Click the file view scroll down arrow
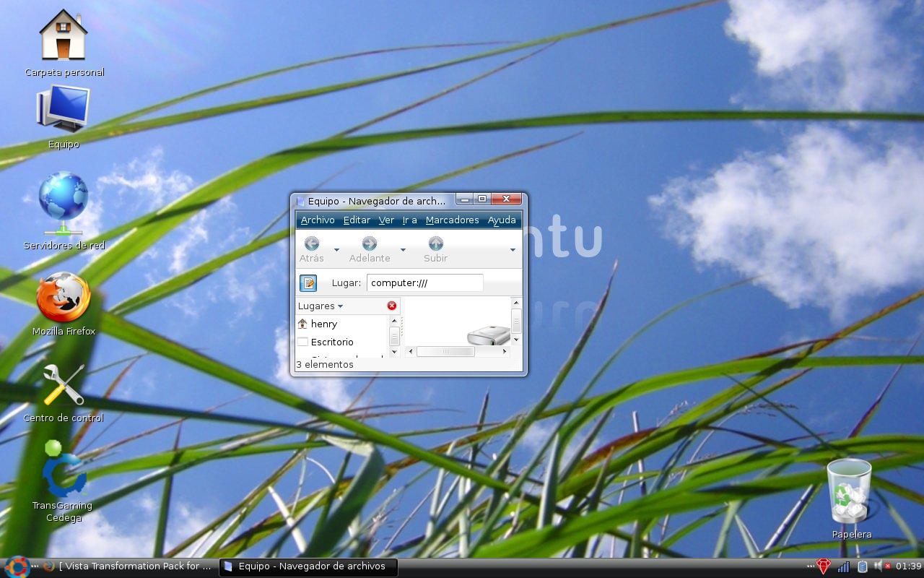The height and width of the screenshot is (578, 924). (x=516, y=340)
